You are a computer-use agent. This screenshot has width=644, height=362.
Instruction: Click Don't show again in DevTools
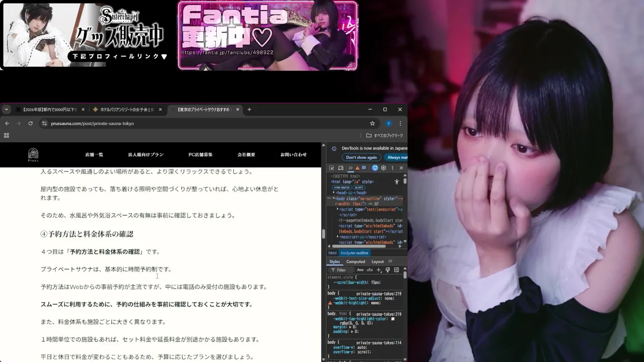pos(361,157)
